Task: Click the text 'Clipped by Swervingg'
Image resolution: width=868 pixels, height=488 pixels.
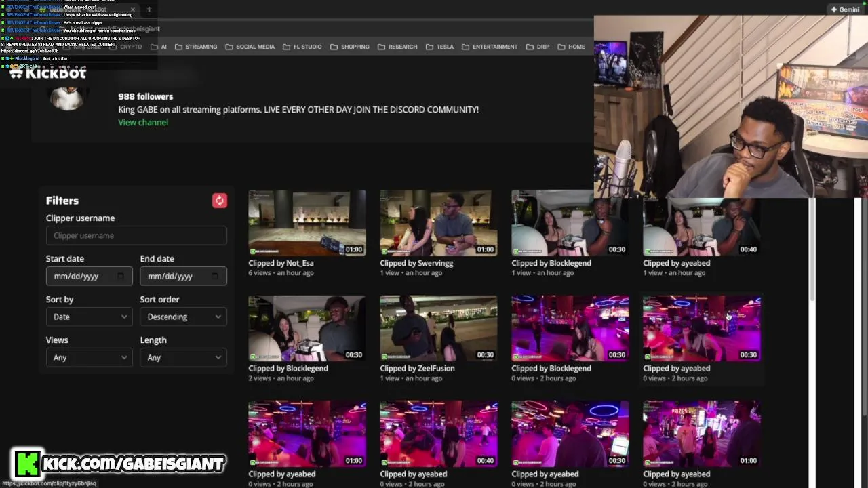Action: 416,263
